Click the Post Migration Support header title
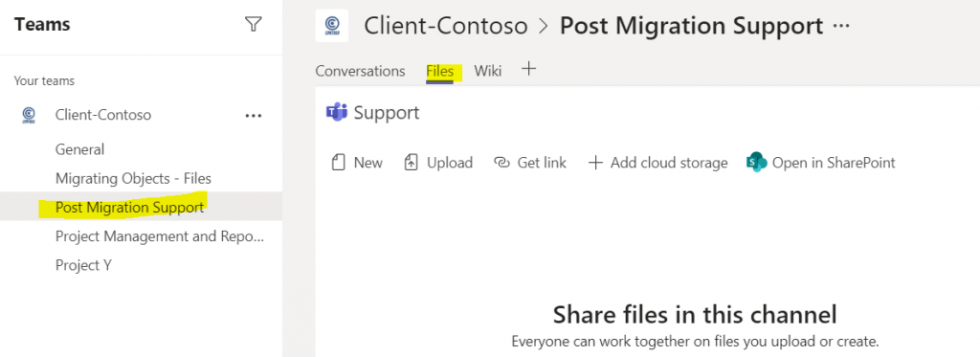This screenshot has width=980, height=357. click(691, 26)
